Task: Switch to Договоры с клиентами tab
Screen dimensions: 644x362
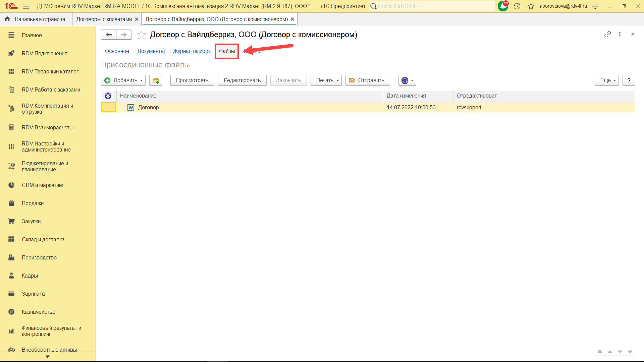Action: (x=104, y=19)
